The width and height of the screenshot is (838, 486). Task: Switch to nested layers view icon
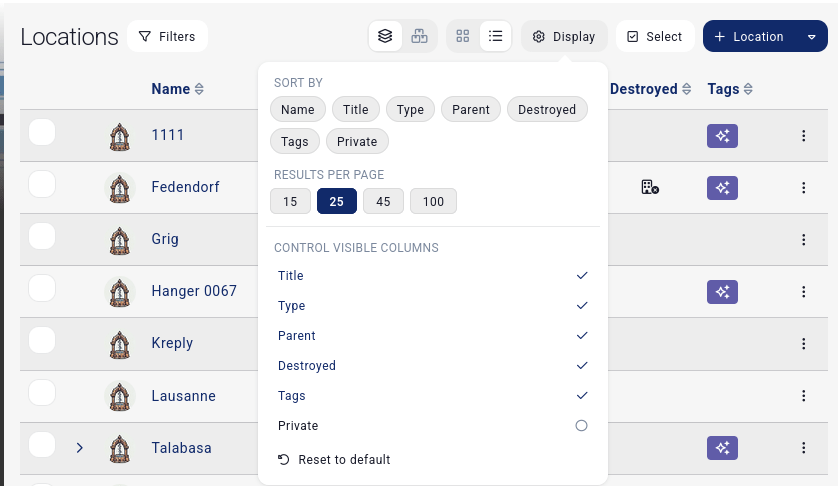point(385,37)
